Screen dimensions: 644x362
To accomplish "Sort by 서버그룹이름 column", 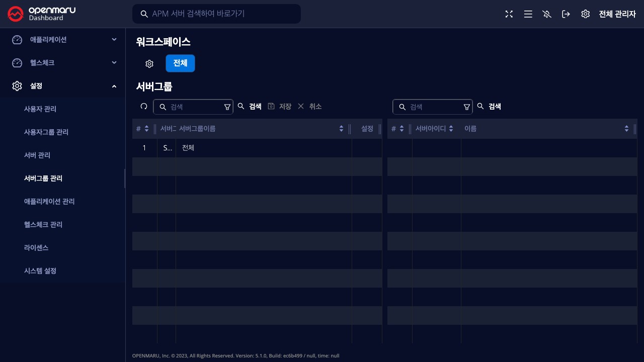I will tap(341, 129).
